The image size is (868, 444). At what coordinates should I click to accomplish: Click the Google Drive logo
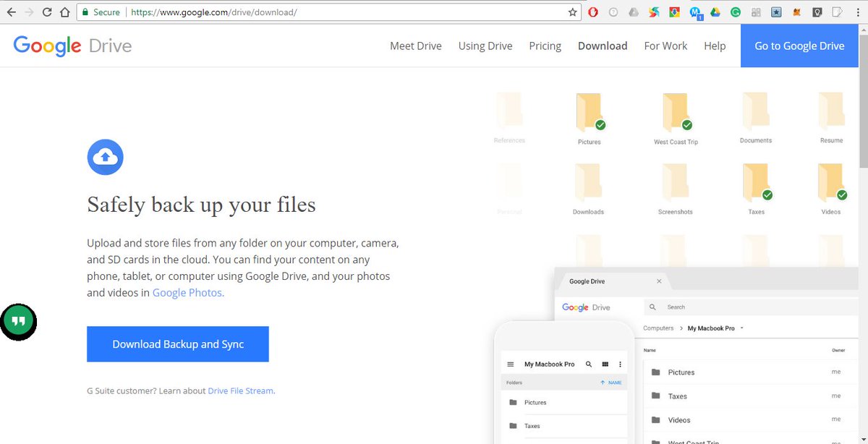pyautogui.click(x=72, y=46)
